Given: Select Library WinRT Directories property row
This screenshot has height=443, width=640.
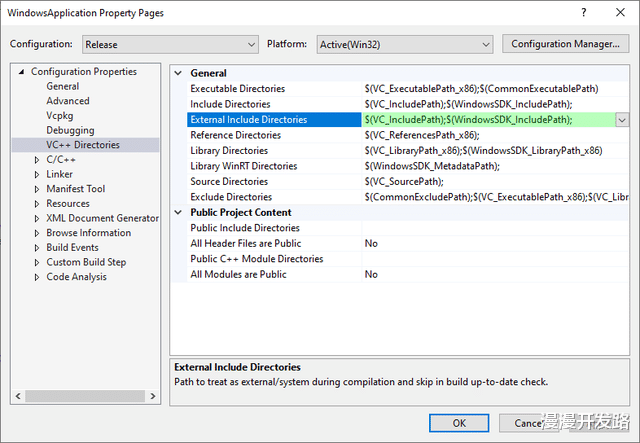Looking at the screenshot, I should 407,166.
